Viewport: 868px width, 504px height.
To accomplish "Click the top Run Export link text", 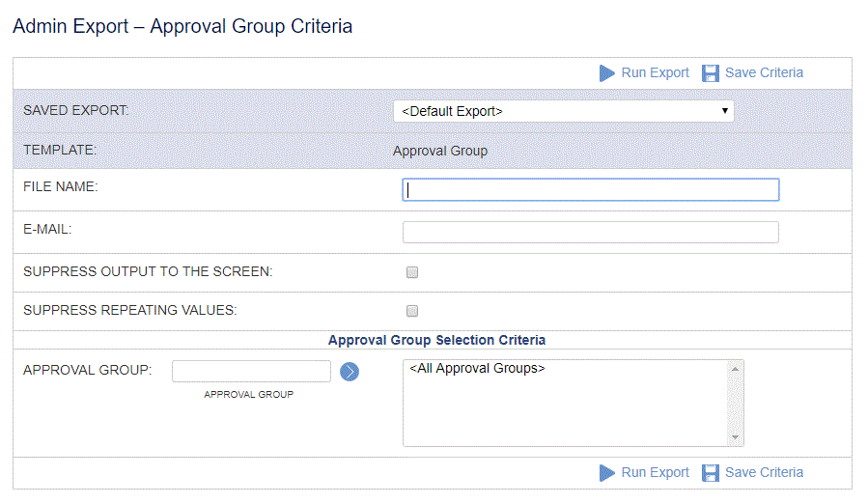I will click(655, 73).
